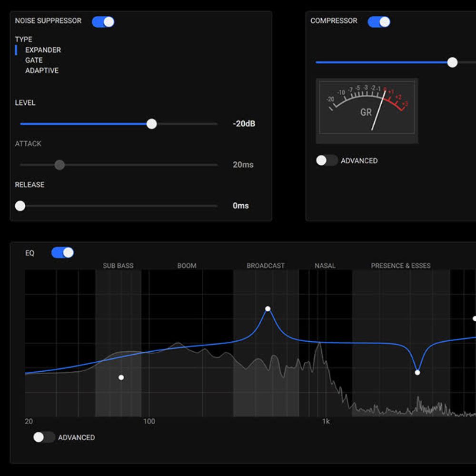Click the Boom band label

[x=187, y=266]
